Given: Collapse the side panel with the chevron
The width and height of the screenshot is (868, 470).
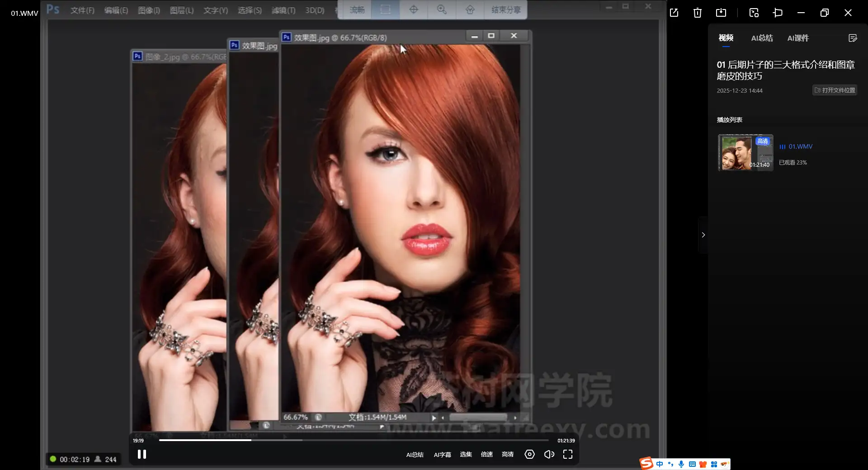Looking at the screenshot, I should (x=703, y=235).
